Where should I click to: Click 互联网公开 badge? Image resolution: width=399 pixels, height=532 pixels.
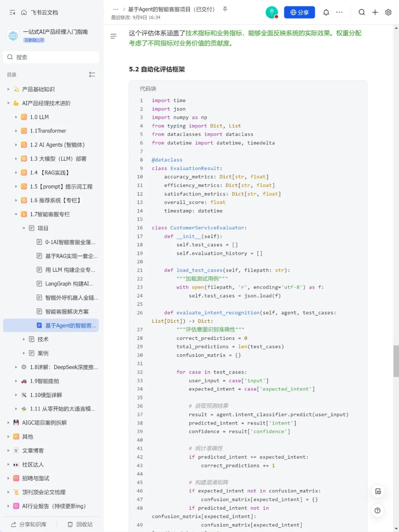tap(34, 40)
